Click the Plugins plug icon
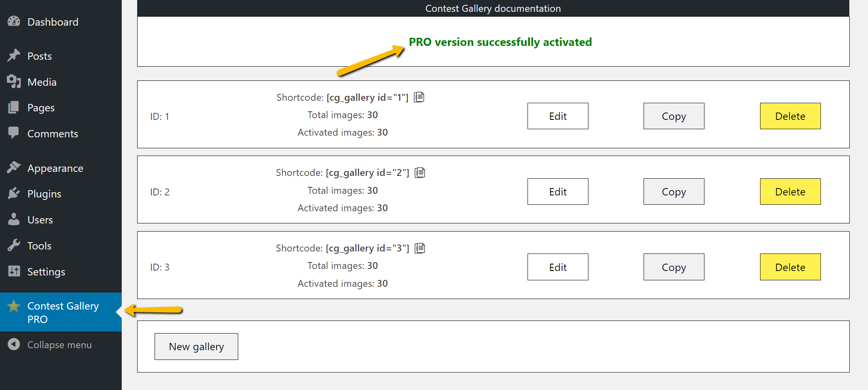The image size is (868, 390). tap(14, 193)
